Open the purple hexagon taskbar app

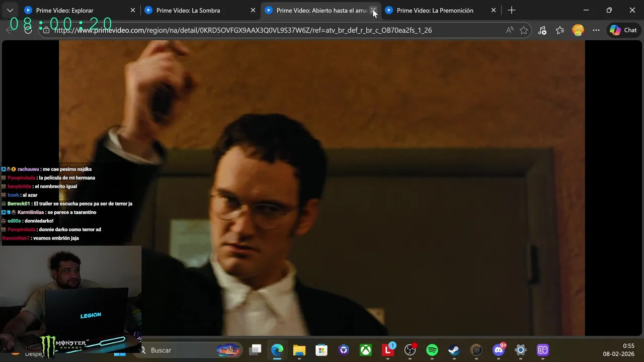click(x=344, y=350)
